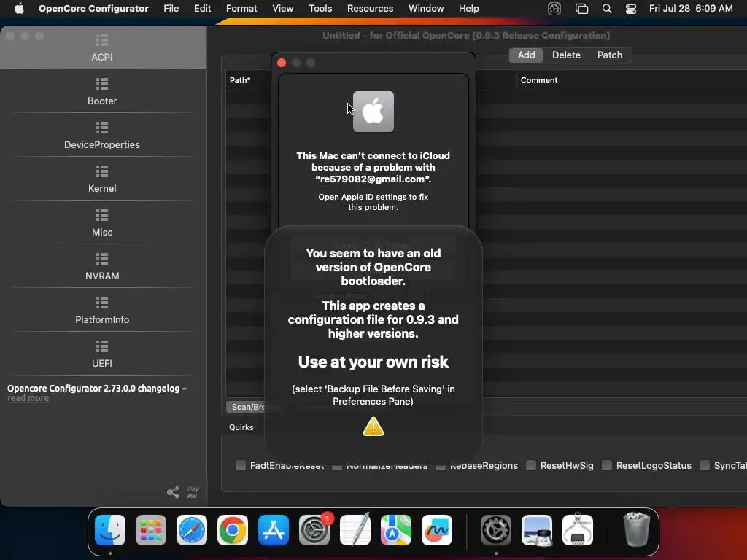
Task: Open the View menu
Action: [x=282, y=9]
